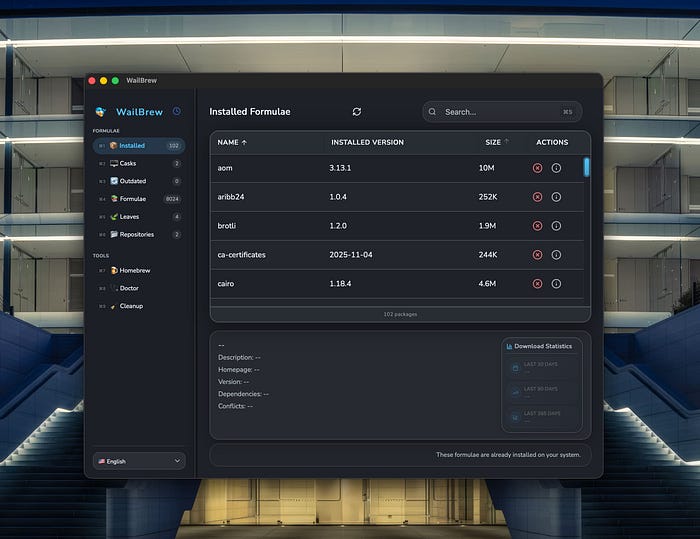Select the aribb24 row name

pos(231,197)
